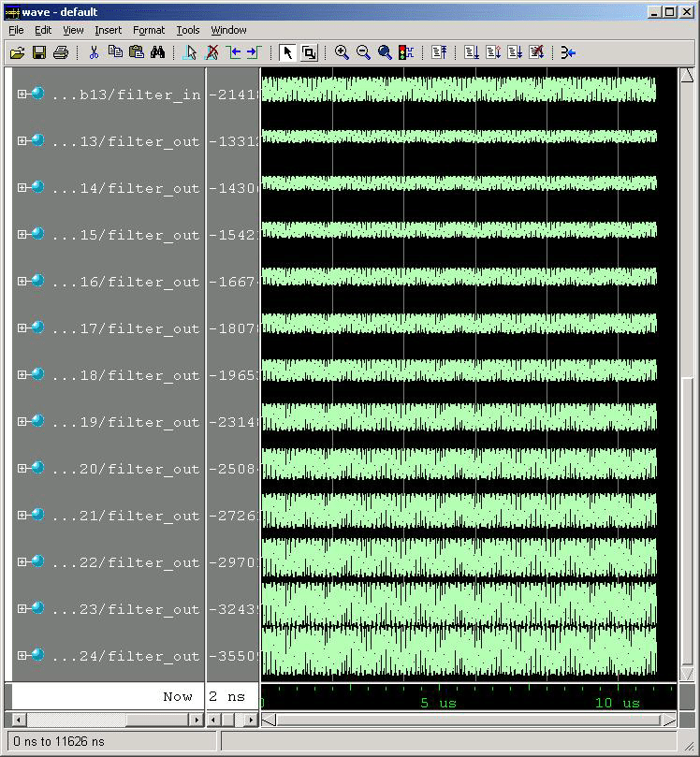Zoom in on waveform

[x=342, y=52]
